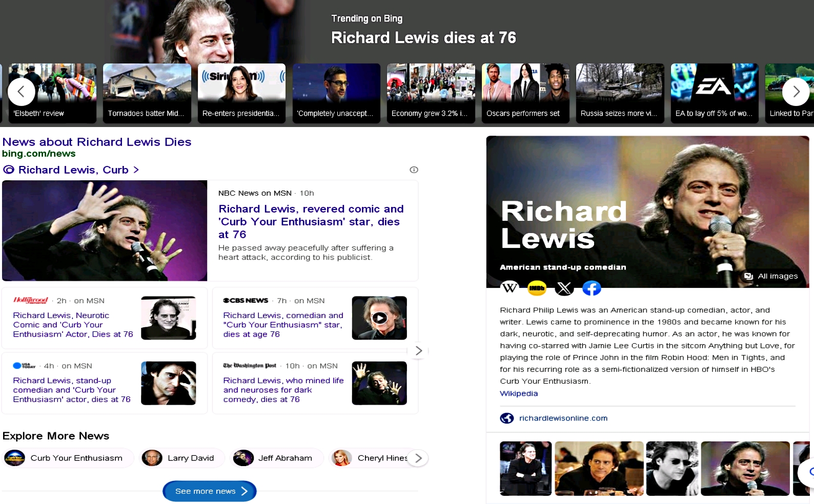Expand news cards with right chevron
This screenshot has width=814, height=504.
418,350
